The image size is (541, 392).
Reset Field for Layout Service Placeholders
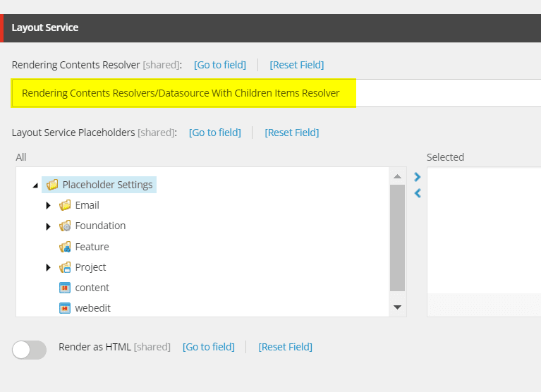[x=292, y=133]
